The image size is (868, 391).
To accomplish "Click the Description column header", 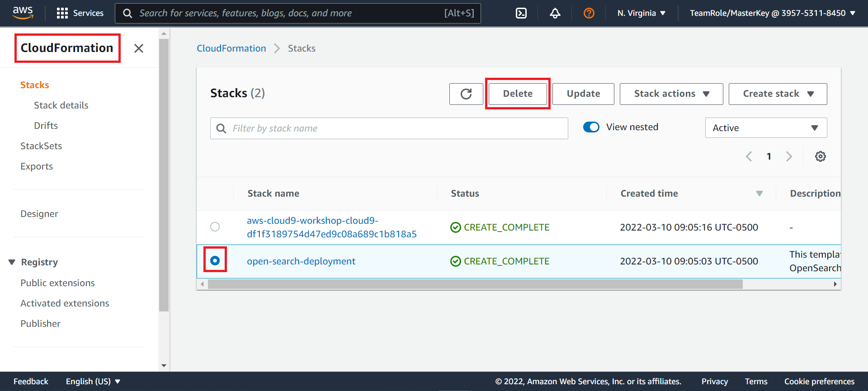I will coord(815,193).
